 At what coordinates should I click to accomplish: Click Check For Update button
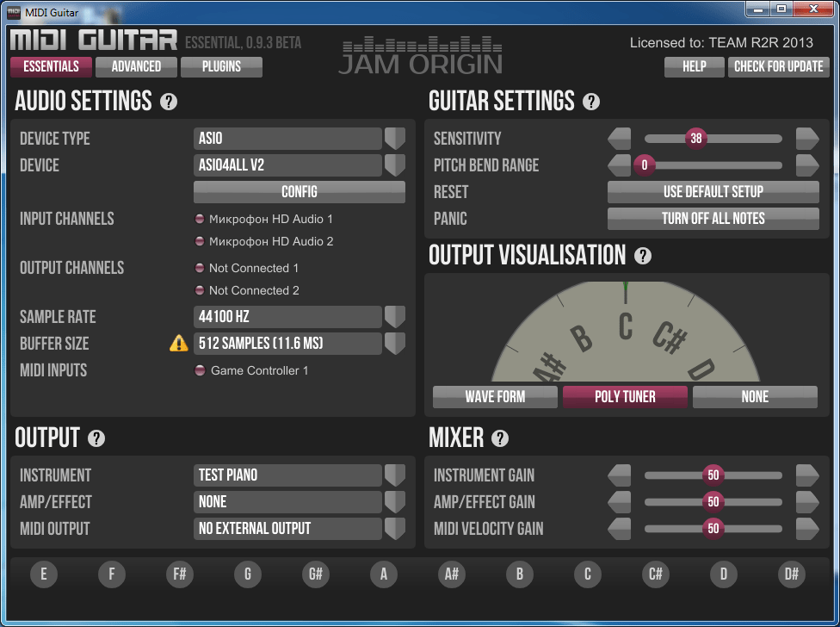click(778, 67)
